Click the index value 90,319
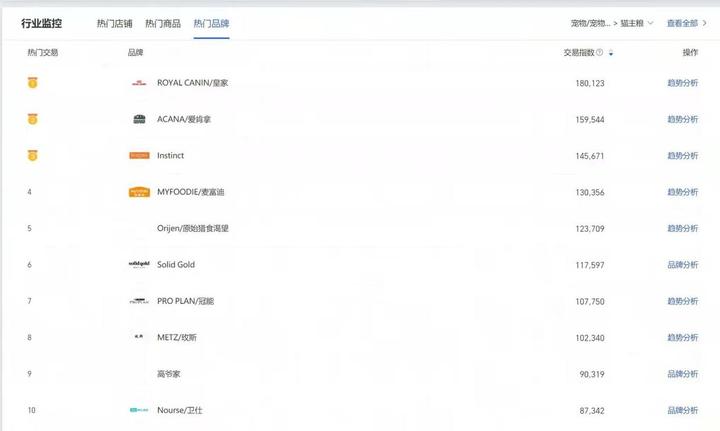The width and height of the screenshot is (720, 431). [592, 375]
